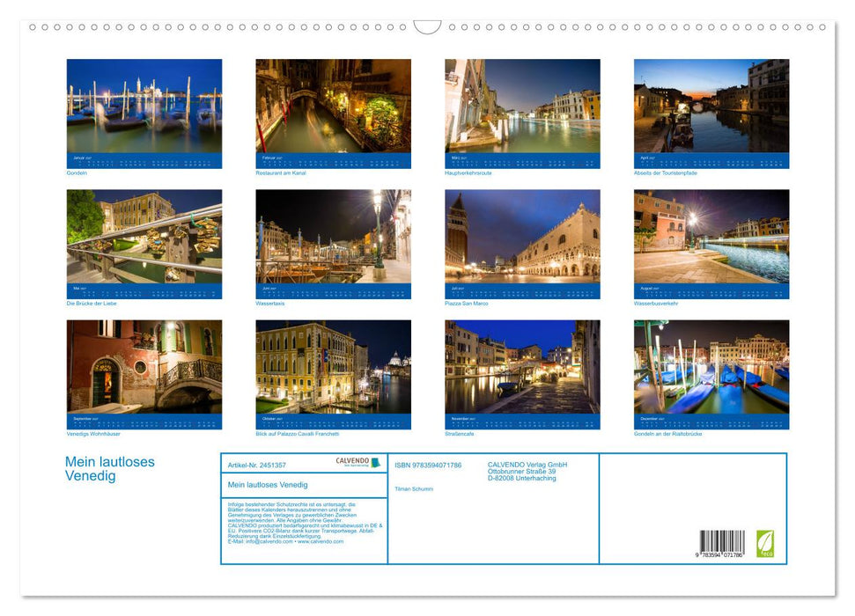
Task: Click the info@calvendo.com email address
Action: click(269, 541)
